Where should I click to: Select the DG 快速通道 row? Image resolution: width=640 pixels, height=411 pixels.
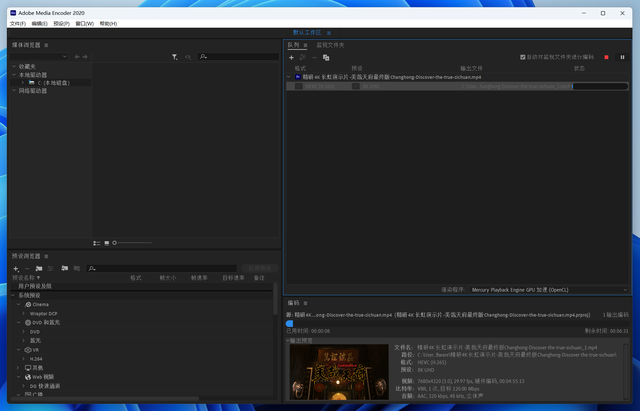coord(141,386)
